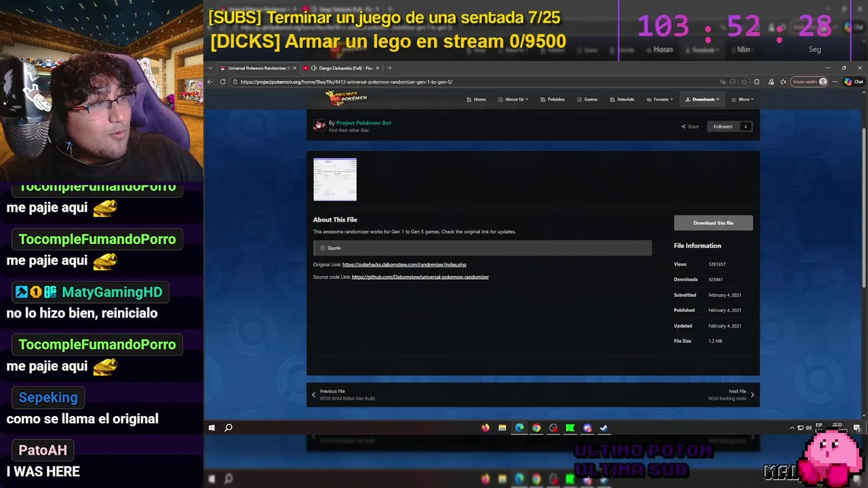Close the Universal Pokemon Randomizer tab
Screen dimensions: 868x488
coord(294,68)
